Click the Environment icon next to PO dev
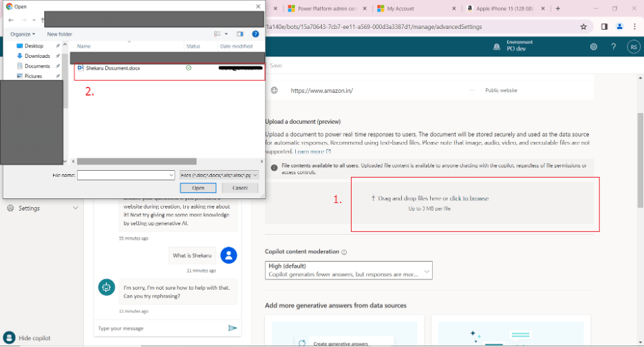This screenshot has width=644, height=347. [x=497, y=47]
